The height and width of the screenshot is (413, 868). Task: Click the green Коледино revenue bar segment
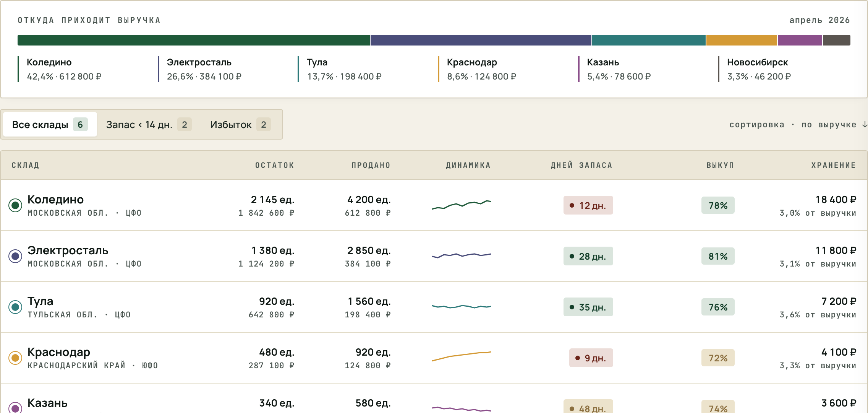[x=194, y=40]
